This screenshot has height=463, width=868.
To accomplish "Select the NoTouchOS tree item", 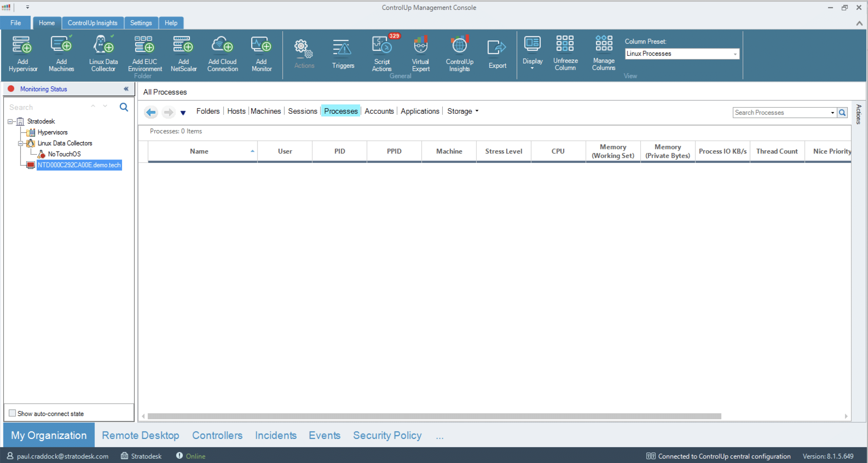I will 64,154.
